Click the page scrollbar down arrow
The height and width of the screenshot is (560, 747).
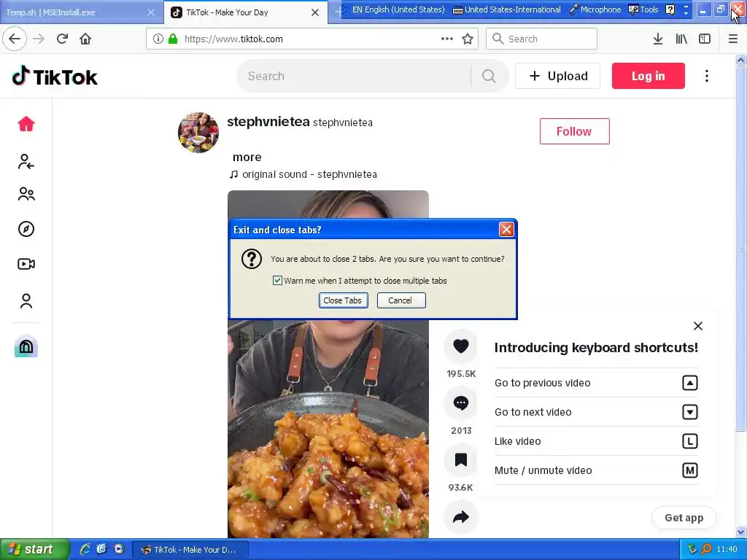click(x=740, y=532)
